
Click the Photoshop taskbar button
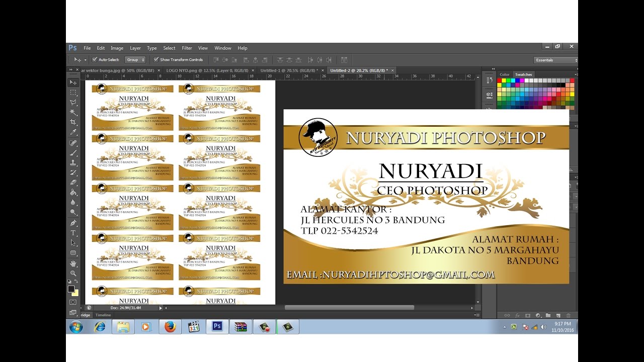click(x=217, y=327)
